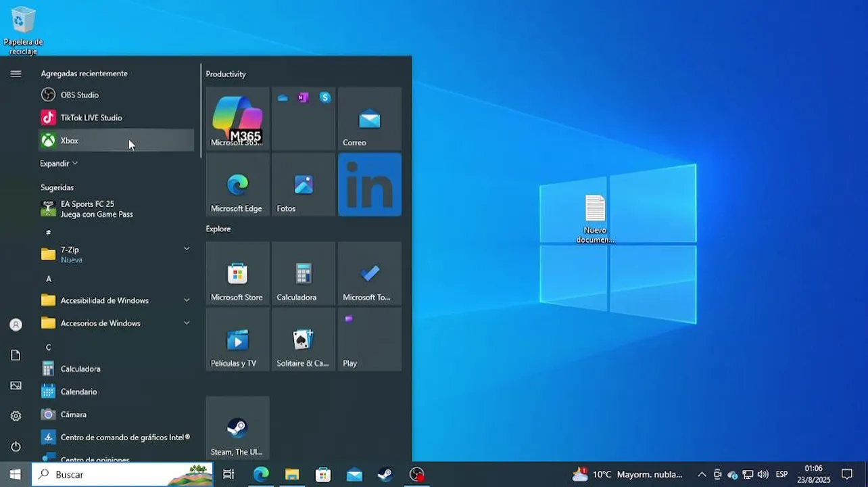Open Steam from the taskbar
Viewport: 868px width, 487px height.
tap(385, 475)
